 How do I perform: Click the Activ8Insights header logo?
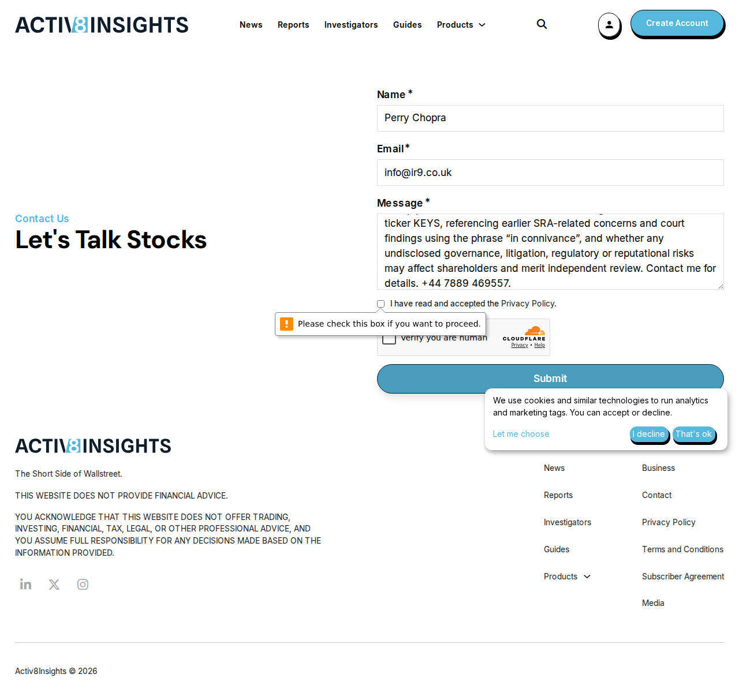pyautogui.click(x=102, y=25)
